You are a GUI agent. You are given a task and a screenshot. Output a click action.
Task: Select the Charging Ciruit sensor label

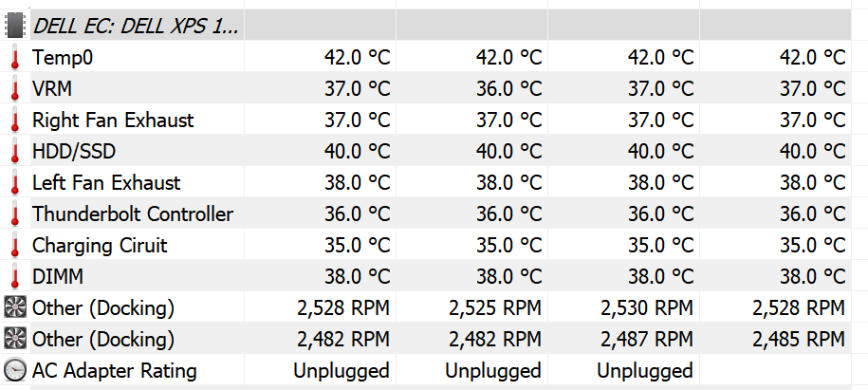(100, 246)
